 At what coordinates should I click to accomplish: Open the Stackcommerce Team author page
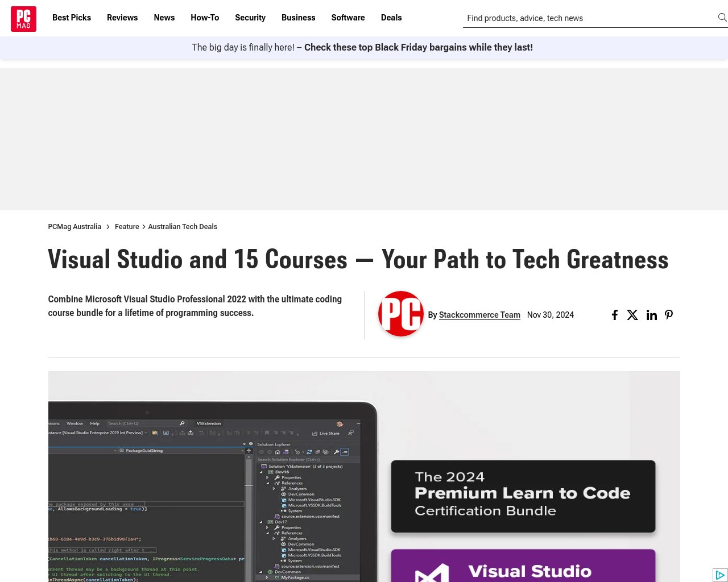coord(479,315)
